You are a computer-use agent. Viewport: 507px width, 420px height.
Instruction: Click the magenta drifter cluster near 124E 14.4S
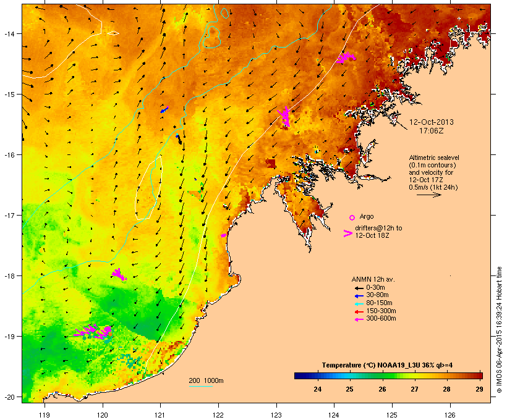point(346,57)
